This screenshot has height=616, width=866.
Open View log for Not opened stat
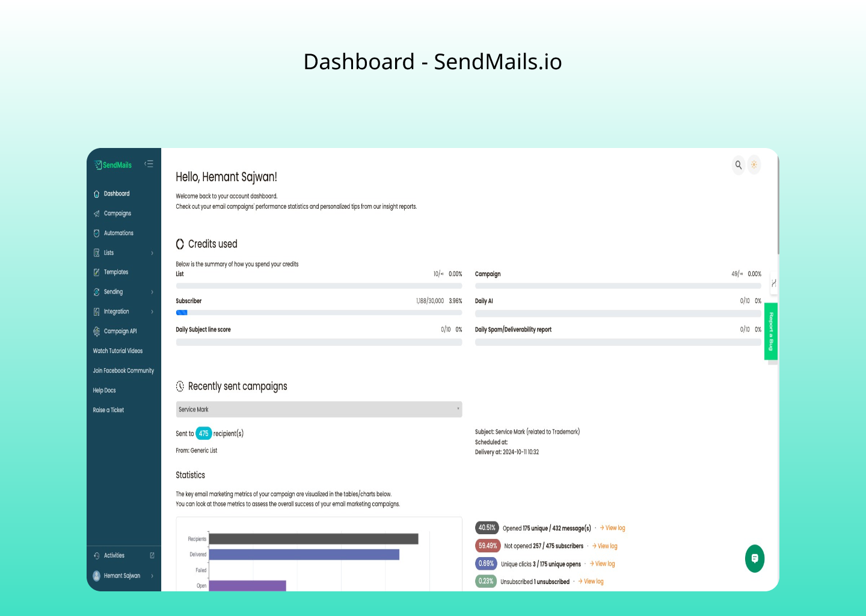605,546
